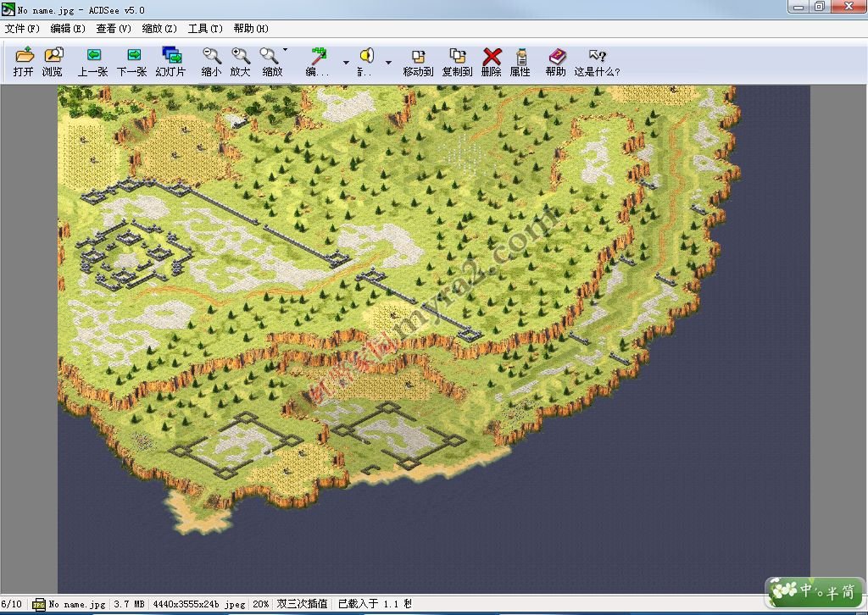868x615 pixels.
Task: Click the ACDSee eye icon in title bar
Action: tap(8, 9)
